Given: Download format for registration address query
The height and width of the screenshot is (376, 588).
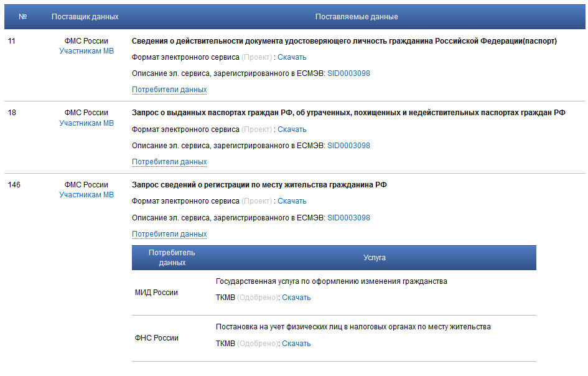Looking at the screenshot, I should tap(292, 200).
